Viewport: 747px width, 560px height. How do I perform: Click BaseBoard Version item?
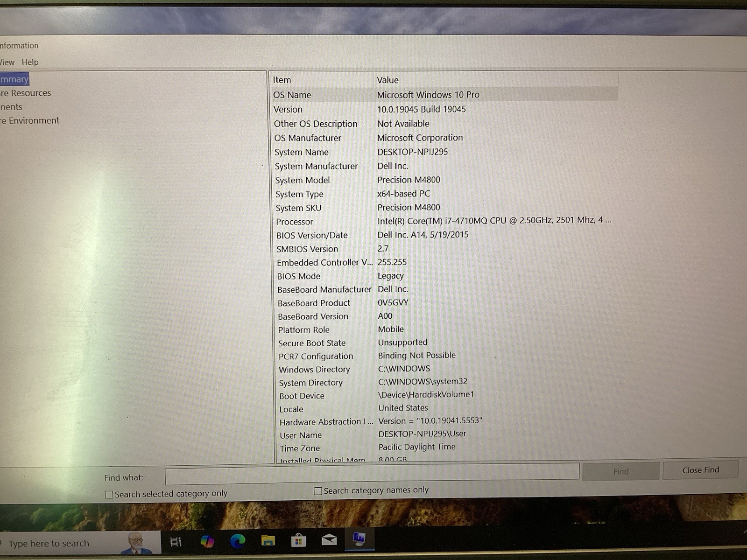(313, 316)
